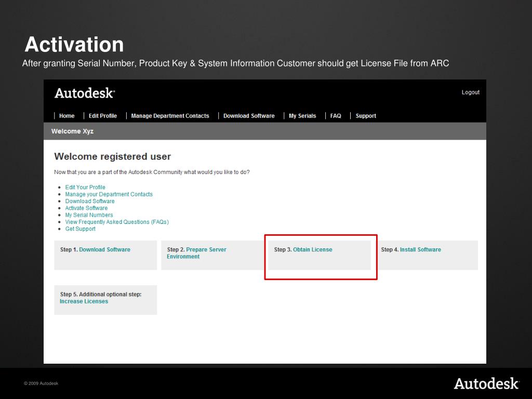
Task: Click the Edit Your Profile list link
Action: 85,187
